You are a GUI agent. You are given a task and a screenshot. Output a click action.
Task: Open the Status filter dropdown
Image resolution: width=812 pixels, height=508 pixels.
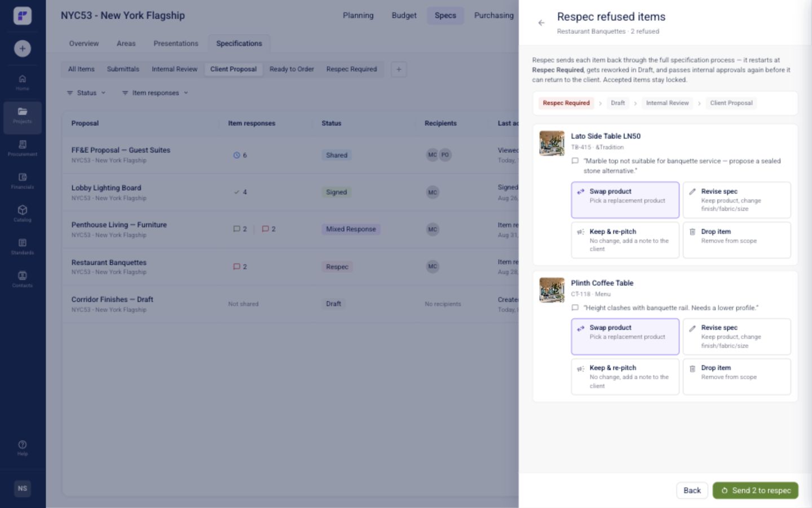pos(86,93)
